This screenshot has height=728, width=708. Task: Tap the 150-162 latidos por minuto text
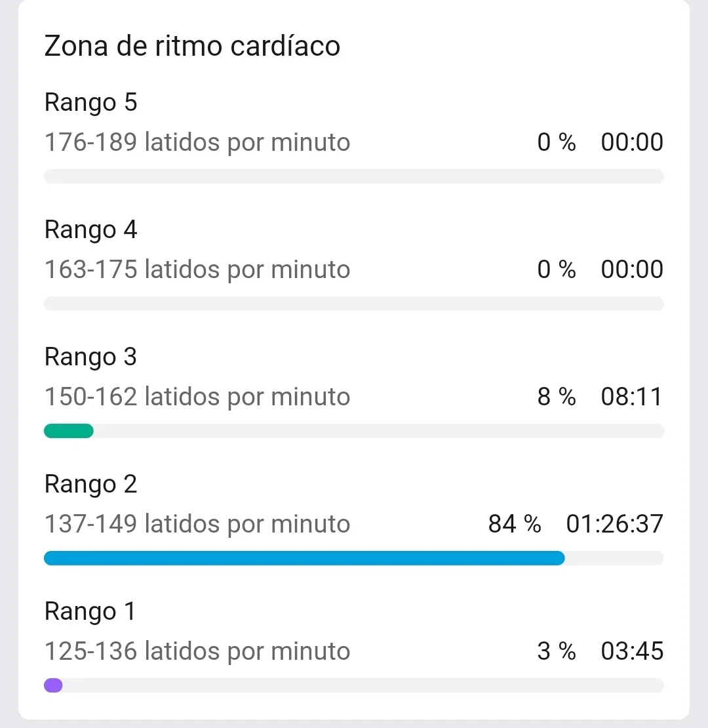pos(197,397)
